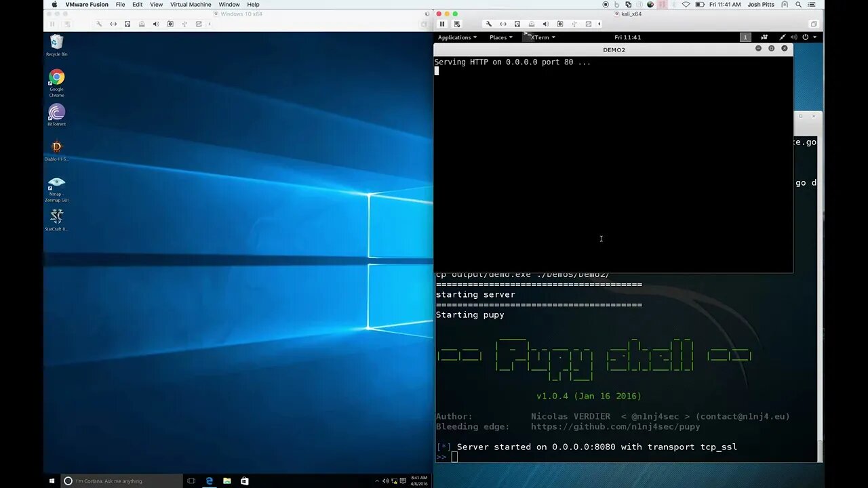Open the kali_x64 settings wrench
The width and height of the screenshot is (868, 488).
488,24
